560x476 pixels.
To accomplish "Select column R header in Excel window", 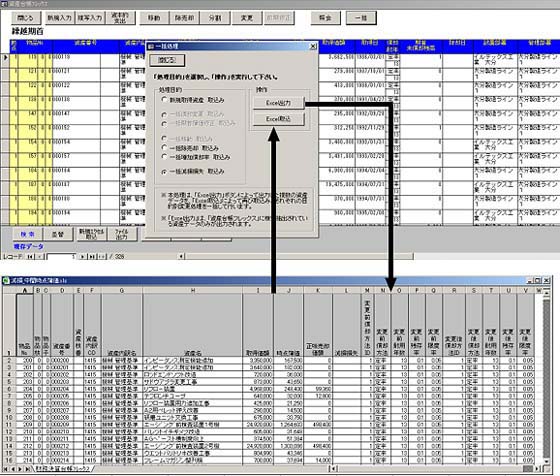I will click(x=454, y=290).
